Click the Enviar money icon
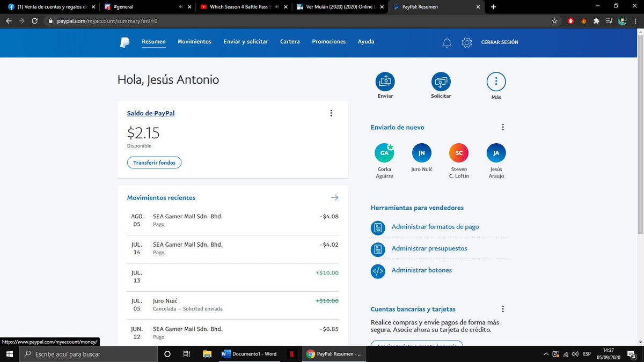This screenshot has height=362, width=644. point(385,82)
